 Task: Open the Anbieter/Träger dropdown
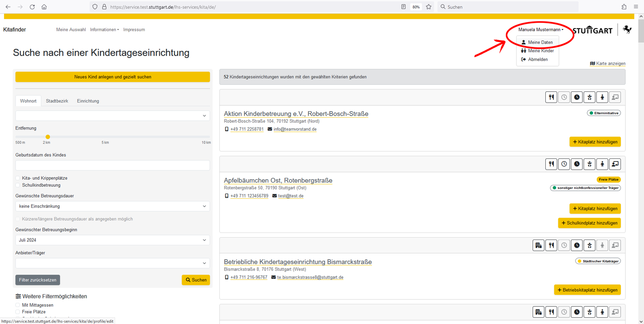coord(112,263)
